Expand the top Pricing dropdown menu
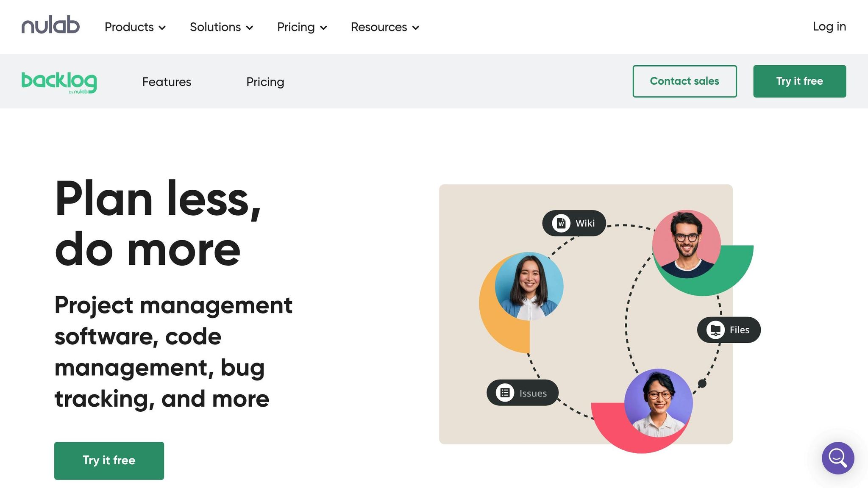868x488 pixels. 302,27
